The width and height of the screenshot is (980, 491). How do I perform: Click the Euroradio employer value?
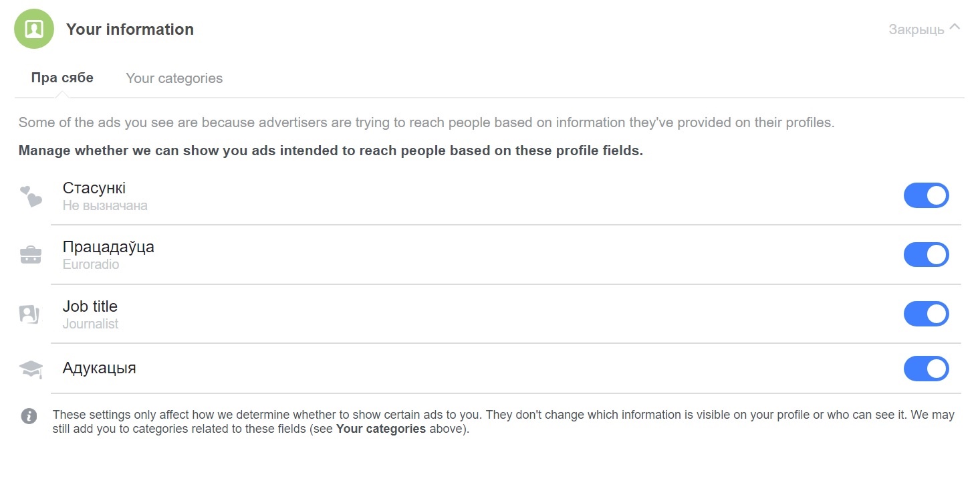tap(91, 264)
